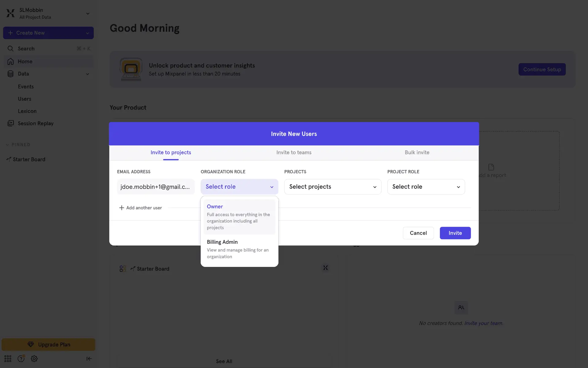Viewport: 588px width, 368px height.
Task: Collapse the Data section chevron
Action: pos(88,74)
